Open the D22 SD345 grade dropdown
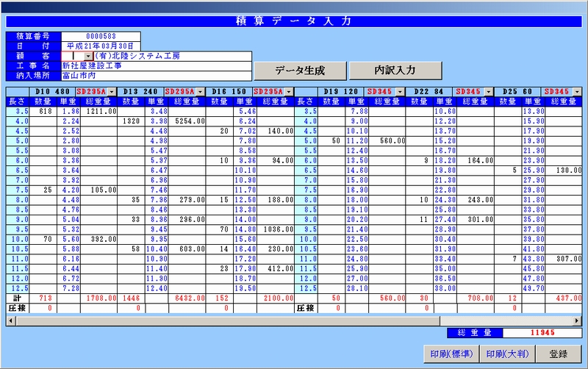The image size is (588, 369). click(489, 92)
